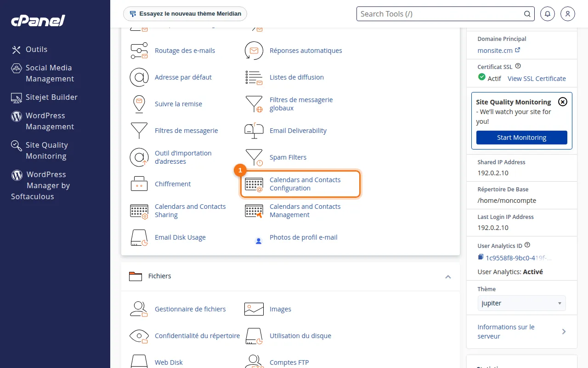Open the user account icon

(568, 14)
